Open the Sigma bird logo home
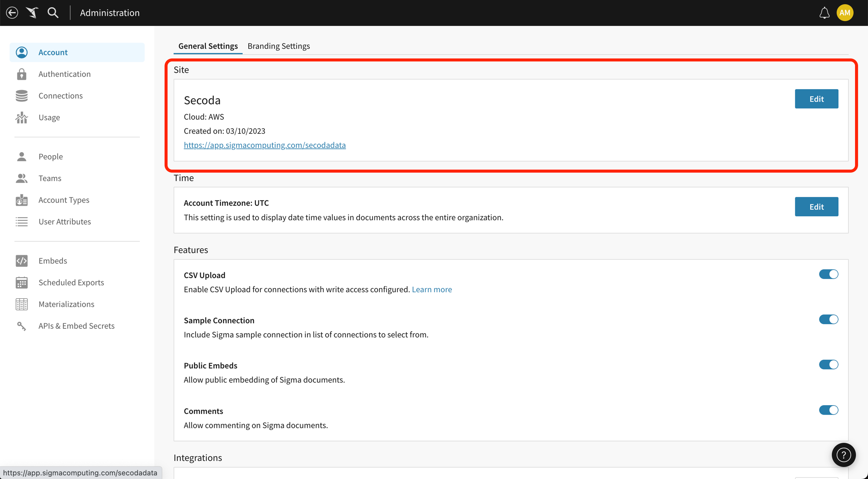The width and height of the screenshot is (868, 479). point(32,13)
